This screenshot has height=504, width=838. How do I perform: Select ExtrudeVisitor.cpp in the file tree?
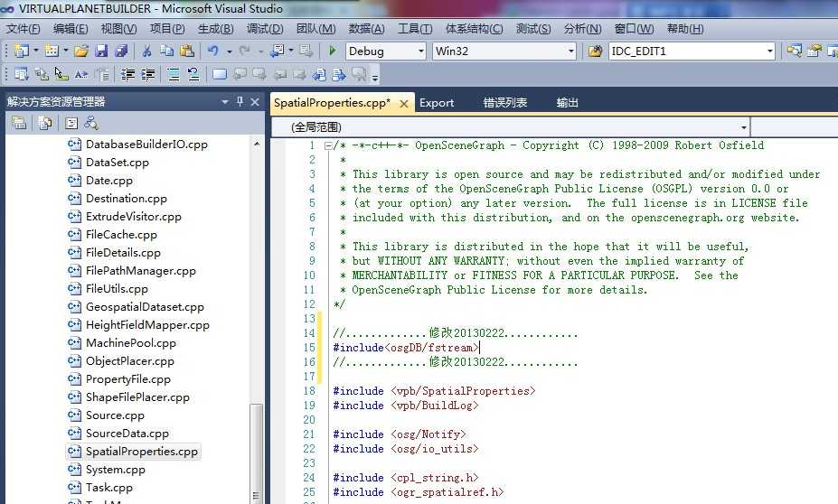134,216
